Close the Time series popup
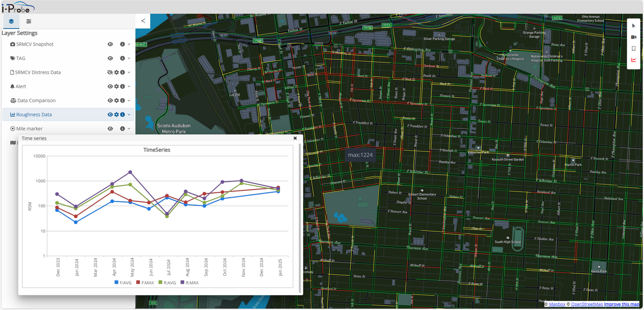644x310 pixels. pyautogui.click(x=295, y=138)
